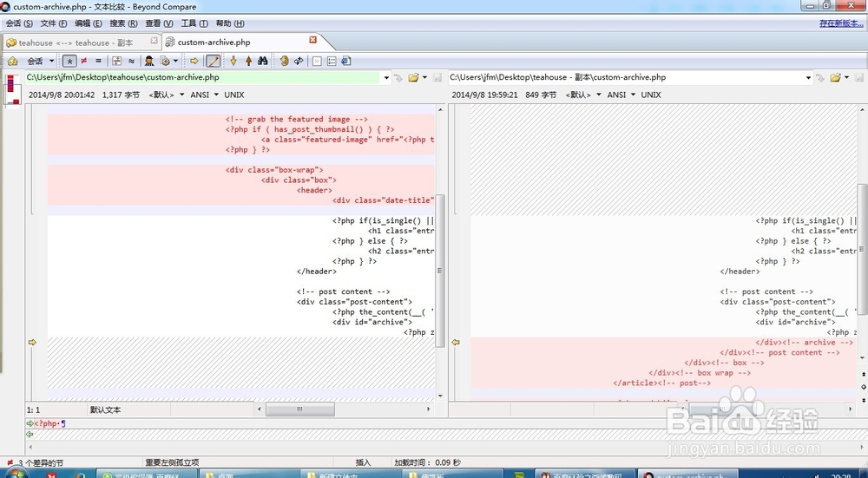Toggle the Show Differences (≠) filter

click(x=83, y=61)
